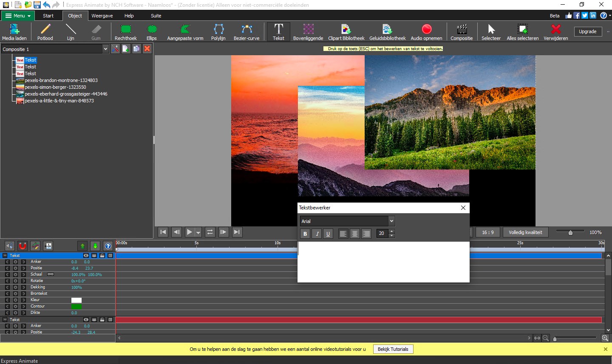Expand the Compositie 1 dropdown
612x364 pixels.
tap(105, 49)
